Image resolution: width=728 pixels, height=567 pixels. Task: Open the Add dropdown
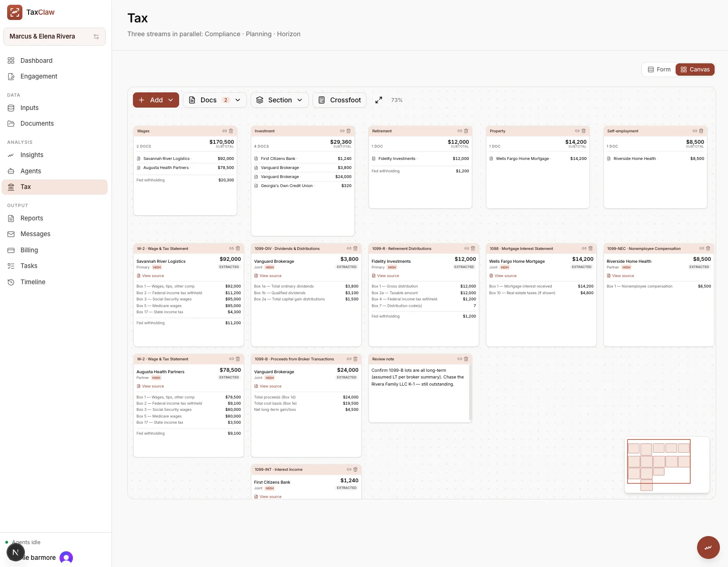(x=156, y=100)
